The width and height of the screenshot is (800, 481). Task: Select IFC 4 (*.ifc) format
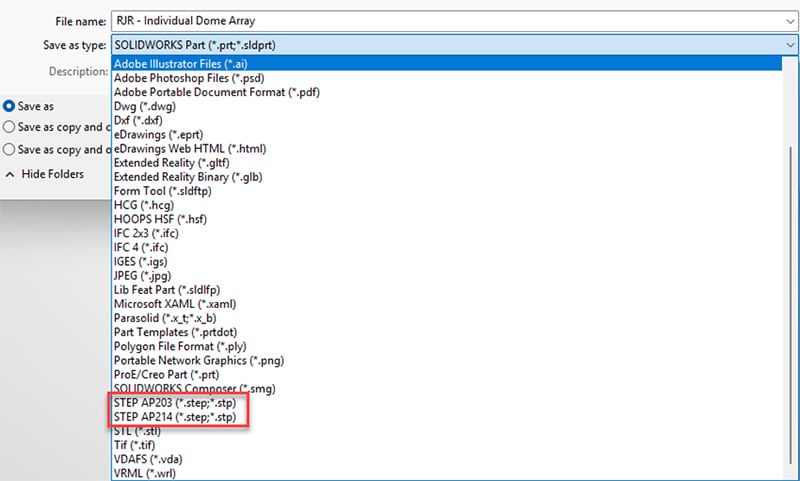coord(446,247)
